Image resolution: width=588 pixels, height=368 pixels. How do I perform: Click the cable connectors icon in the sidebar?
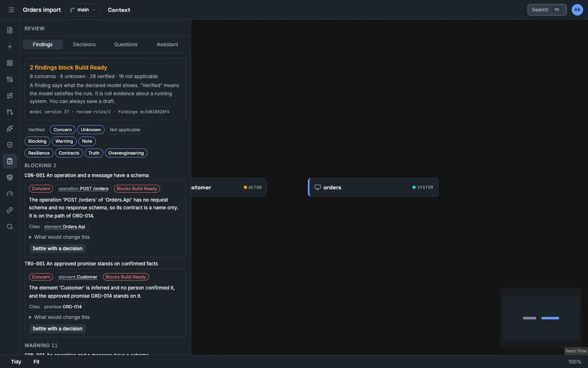tap(10, 79)
